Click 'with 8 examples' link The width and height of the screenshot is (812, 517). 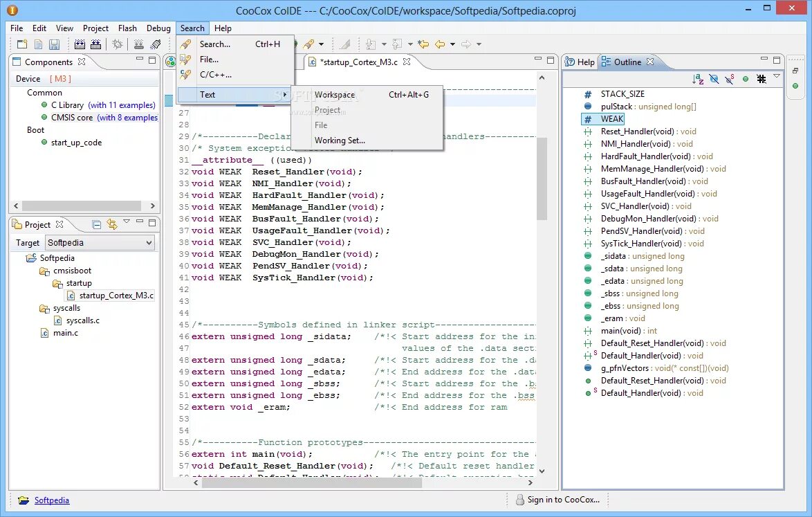coord(127,117)
